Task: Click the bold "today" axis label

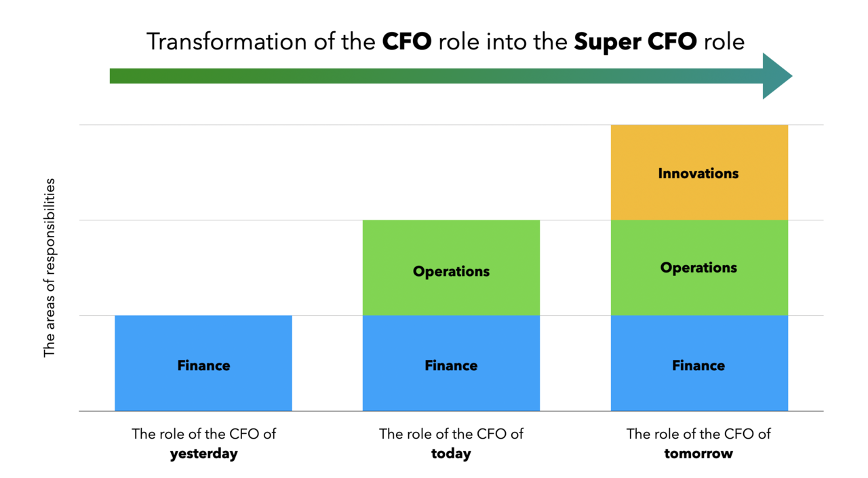Action: point(451,454)
